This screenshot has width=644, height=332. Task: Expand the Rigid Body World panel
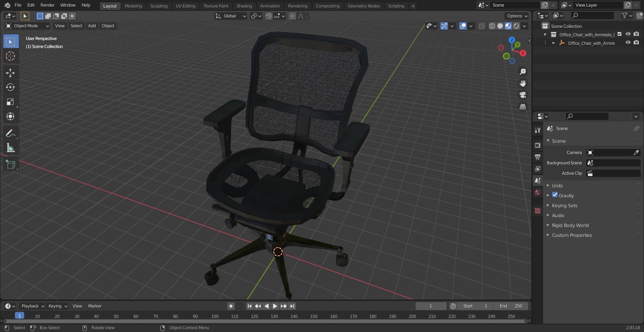point(570,225)
